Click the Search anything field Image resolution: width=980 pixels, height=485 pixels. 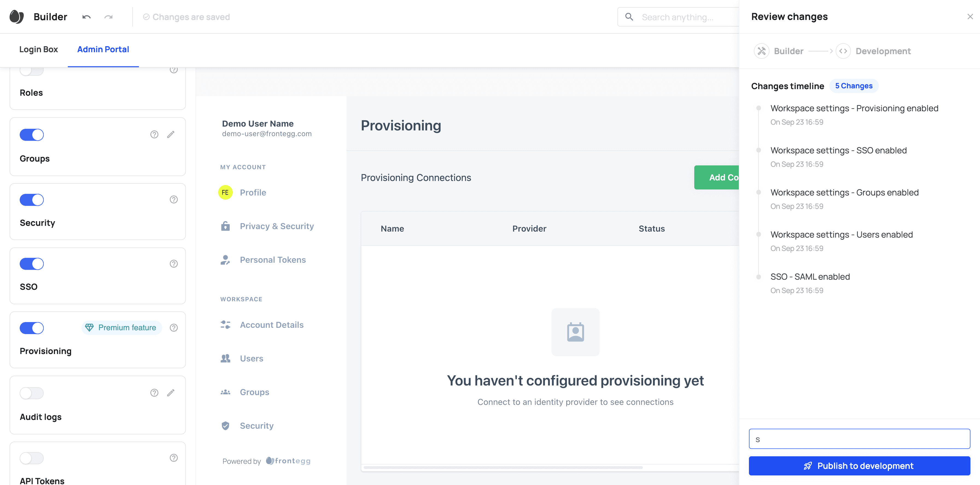(x=678, y=17)
